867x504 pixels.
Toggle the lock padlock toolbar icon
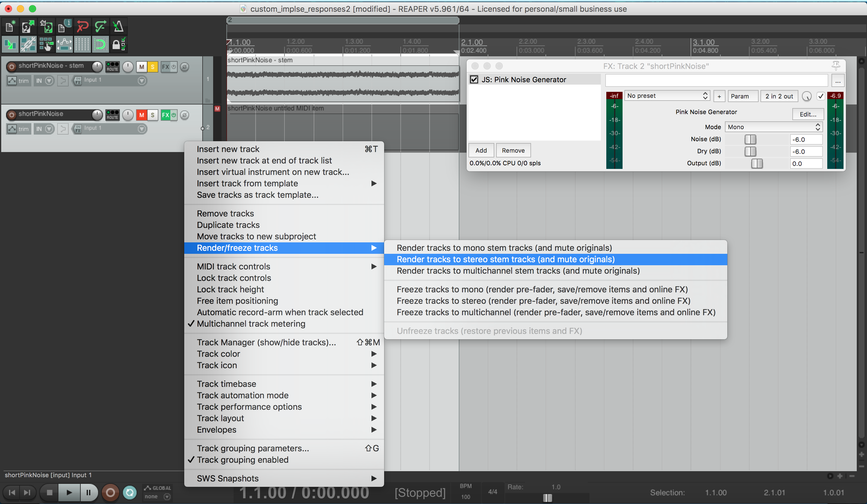point(118,44)
